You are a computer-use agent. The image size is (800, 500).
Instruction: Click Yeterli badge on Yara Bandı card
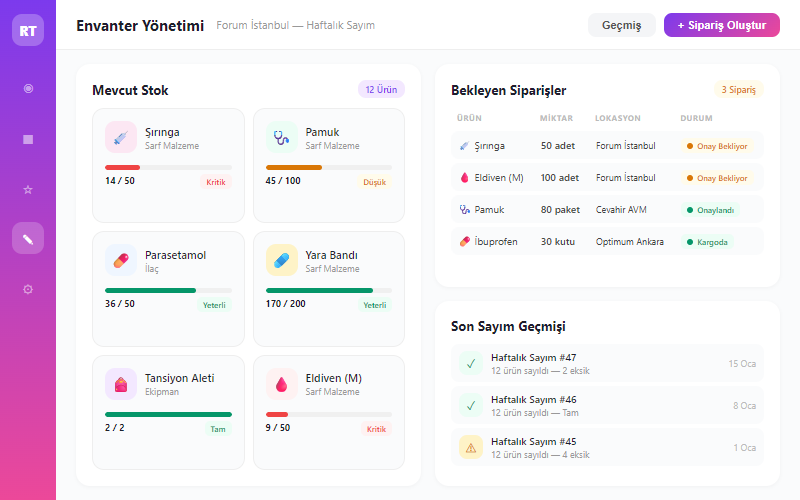click(x=374, y=305)
